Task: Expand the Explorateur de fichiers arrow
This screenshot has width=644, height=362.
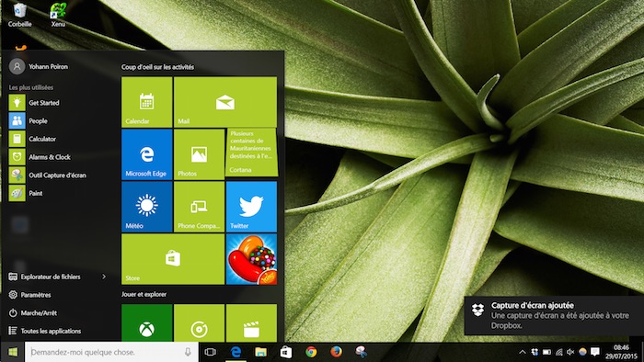Action: pos(104,277)
